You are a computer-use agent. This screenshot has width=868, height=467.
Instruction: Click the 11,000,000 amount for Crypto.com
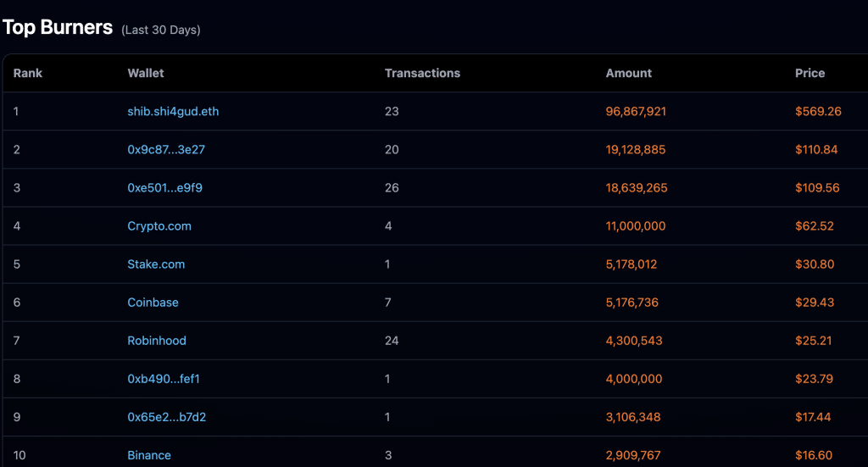point(636,226)
